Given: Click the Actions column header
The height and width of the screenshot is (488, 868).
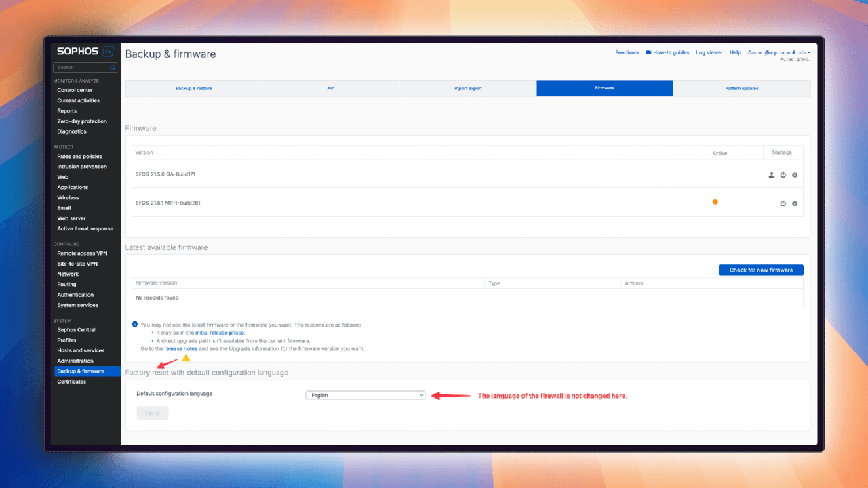Looking at the screenshot, I should coord(634,283).
